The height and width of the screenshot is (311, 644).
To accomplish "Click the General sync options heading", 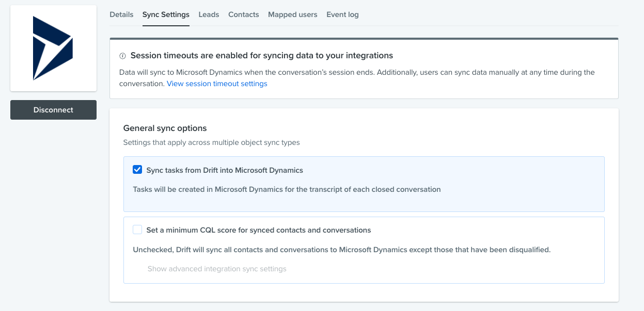I will pos(165,128).
